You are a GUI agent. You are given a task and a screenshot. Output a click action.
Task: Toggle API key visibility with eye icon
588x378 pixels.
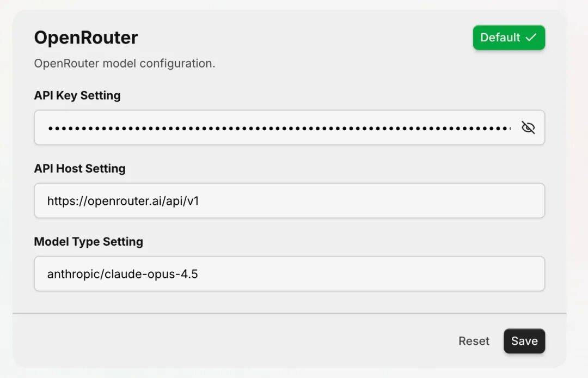tap(528, 127)
